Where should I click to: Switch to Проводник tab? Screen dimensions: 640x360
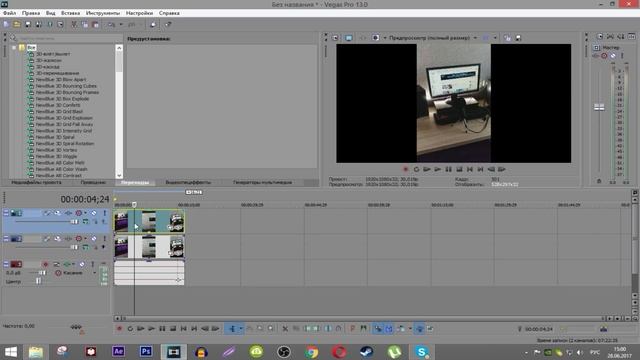[x=93, y=182]
